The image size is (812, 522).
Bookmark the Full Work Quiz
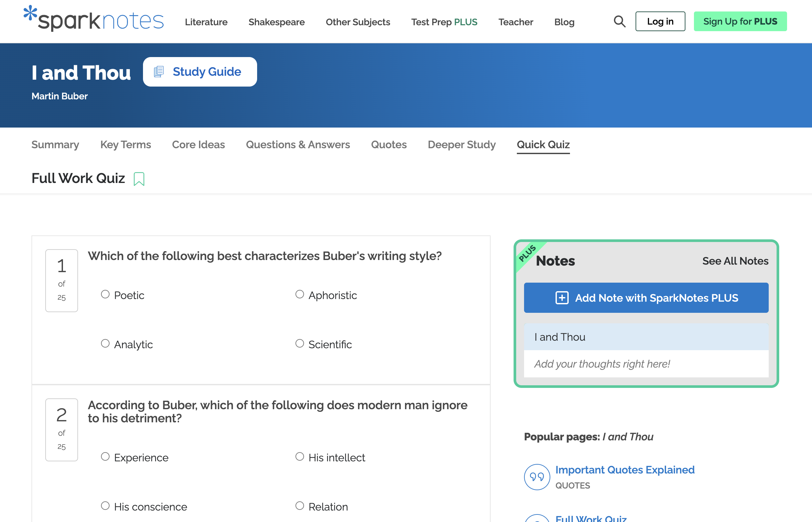139,179
